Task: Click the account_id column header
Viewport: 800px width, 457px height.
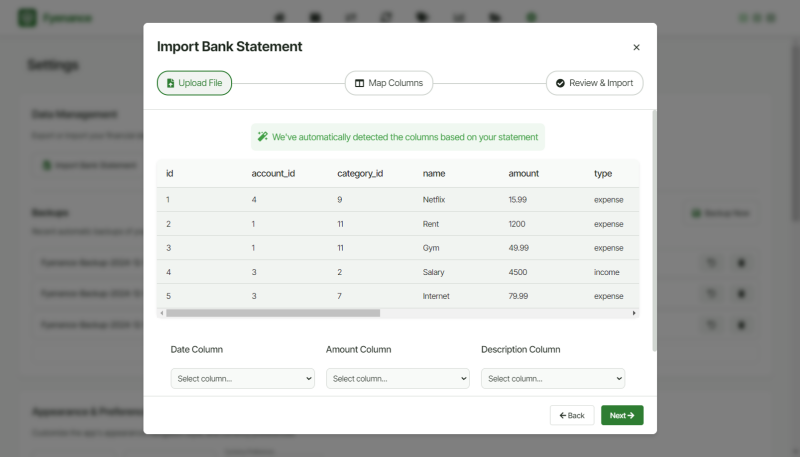Action: 273,173
